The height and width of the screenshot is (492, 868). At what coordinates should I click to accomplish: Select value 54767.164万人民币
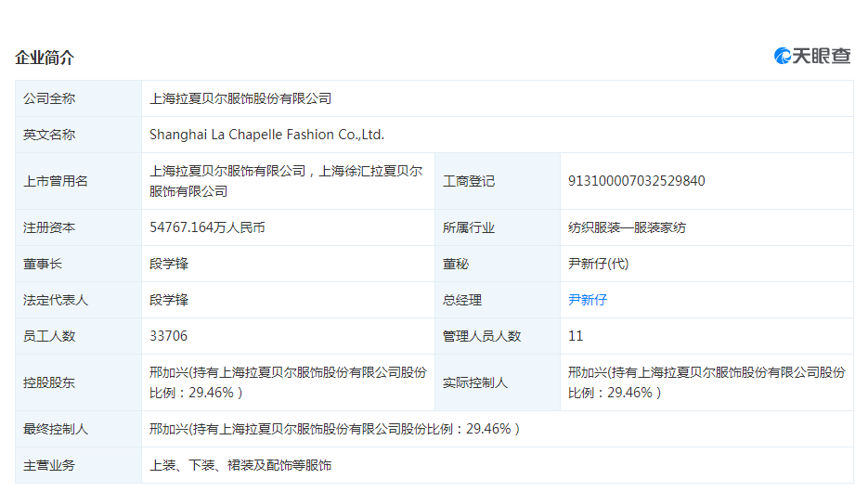207,227
